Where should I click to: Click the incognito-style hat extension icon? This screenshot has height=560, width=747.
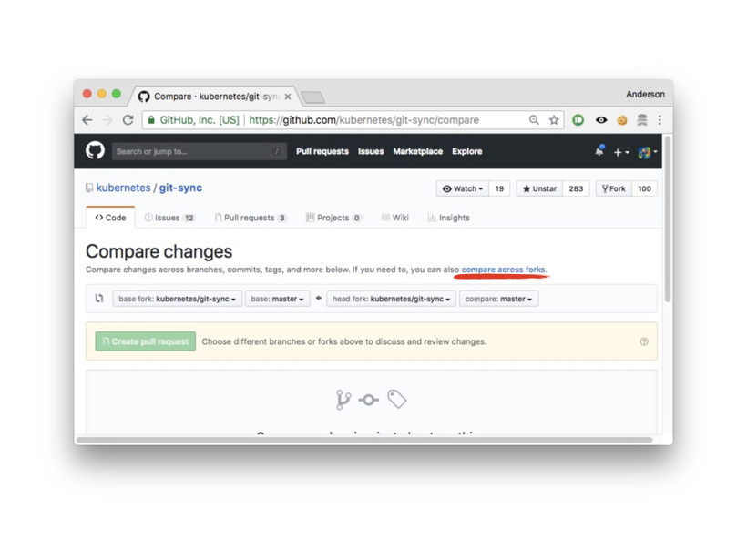click(x=642, y=120)
